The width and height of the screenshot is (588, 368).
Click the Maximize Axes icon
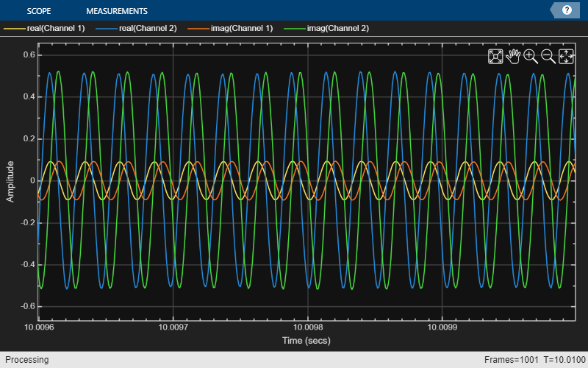[x=495, y=57]
